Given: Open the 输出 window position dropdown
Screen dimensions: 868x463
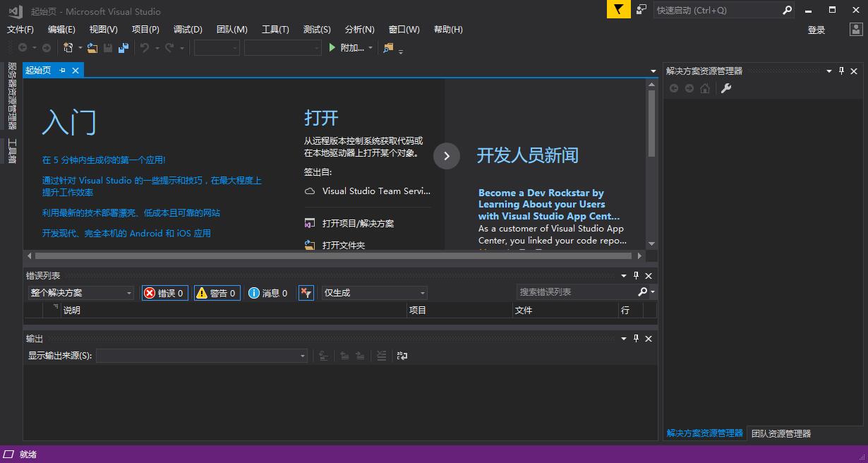Looking at the screenshot, I should click(624, 339).
